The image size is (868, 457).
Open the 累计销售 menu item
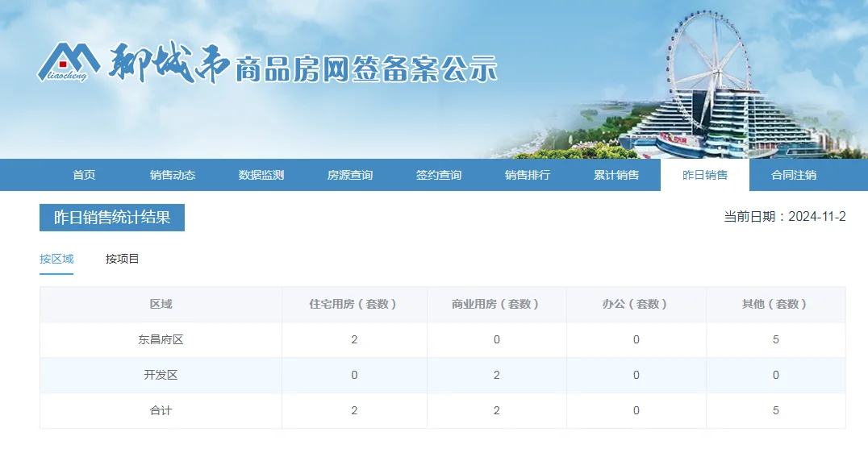[x=616, y=175]
